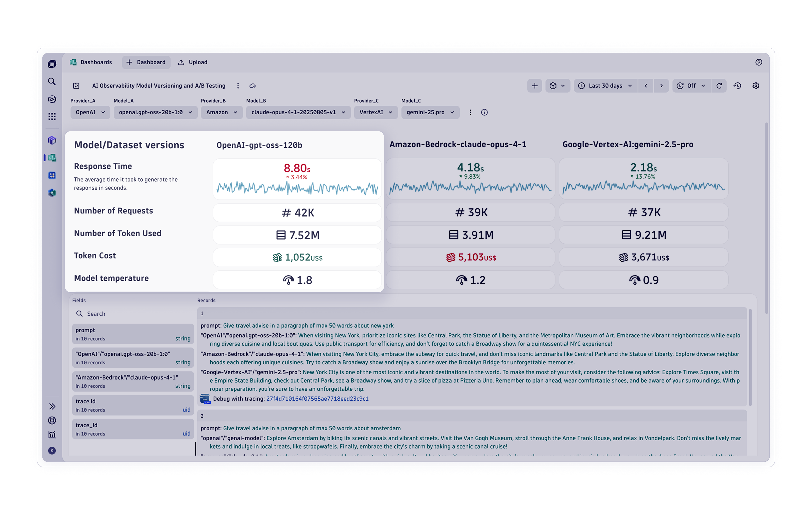Open the support lifebuoy icon in sidebar
Screen dimensions: 812x515
pyautogui.click(x=52, y=421)
